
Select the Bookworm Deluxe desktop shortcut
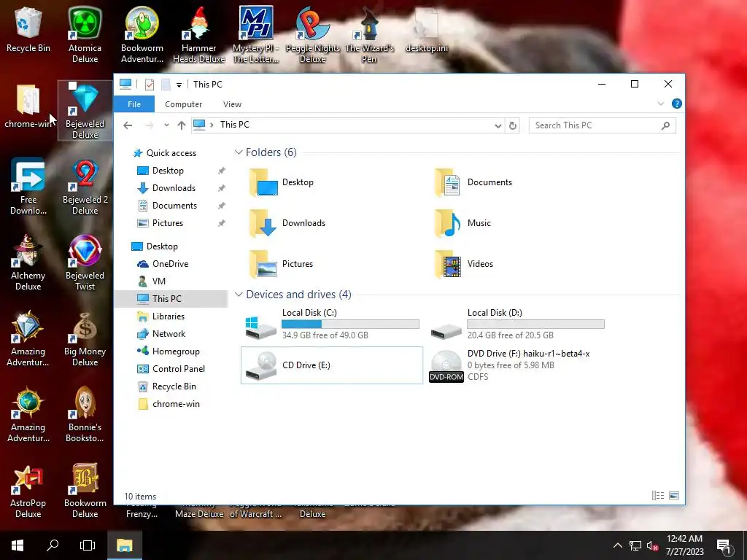click(85, 491)
